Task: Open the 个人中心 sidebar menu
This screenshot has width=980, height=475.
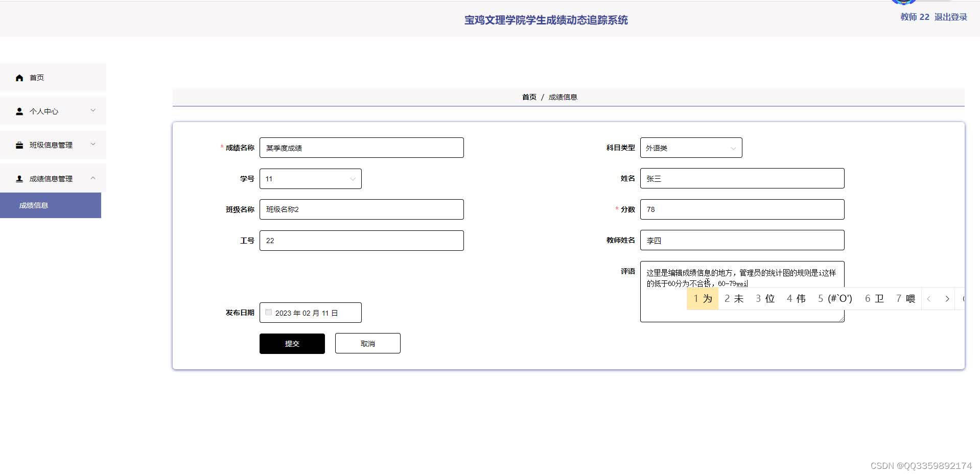Action: [x=53, y=111]
